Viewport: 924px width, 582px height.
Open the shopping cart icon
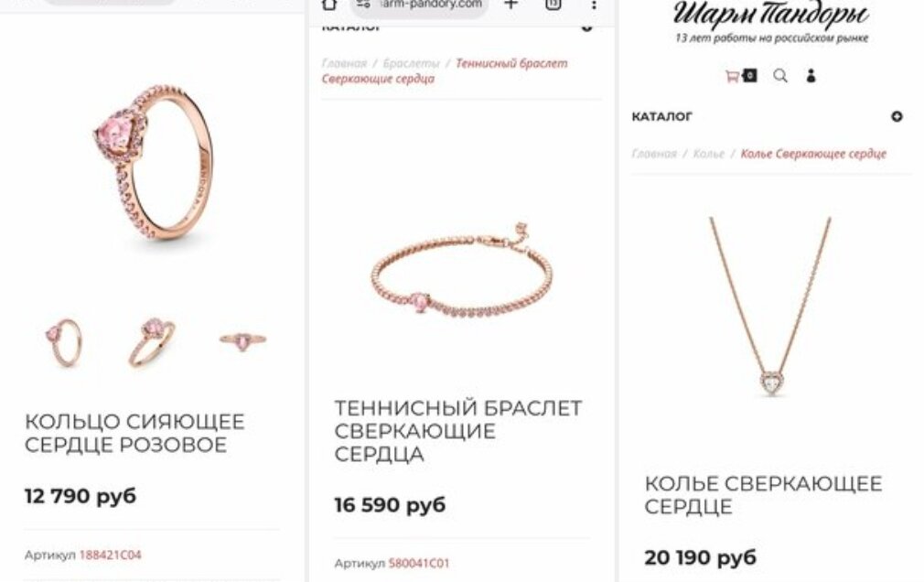coord(733,76)
